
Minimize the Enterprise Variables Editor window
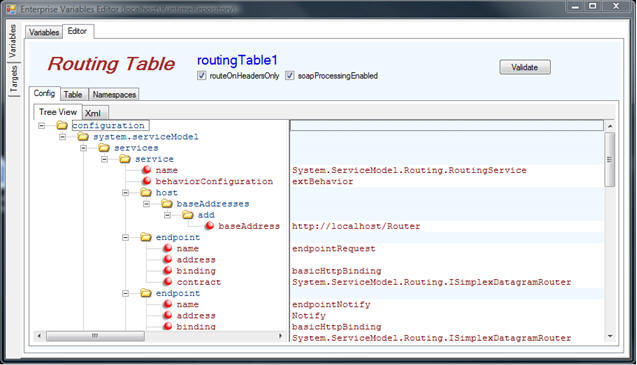pos(575,6)
